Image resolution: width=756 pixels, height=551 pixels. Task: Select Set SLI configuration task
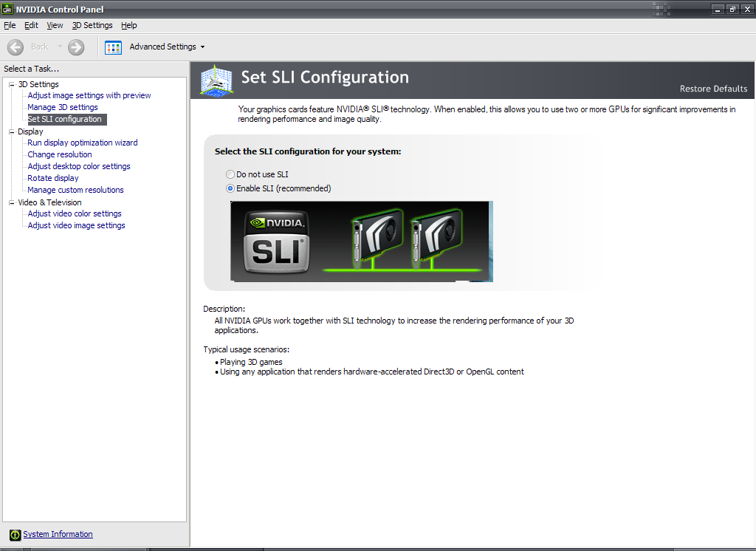coord(66,119)
